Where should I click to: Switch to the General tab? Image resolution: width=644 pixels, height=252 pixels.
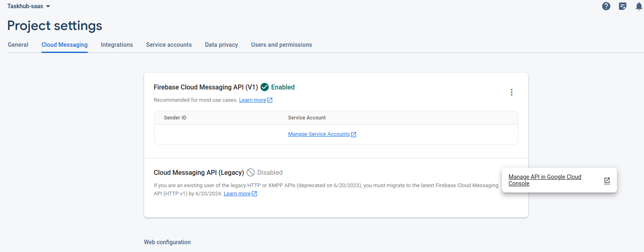(18, 45)
